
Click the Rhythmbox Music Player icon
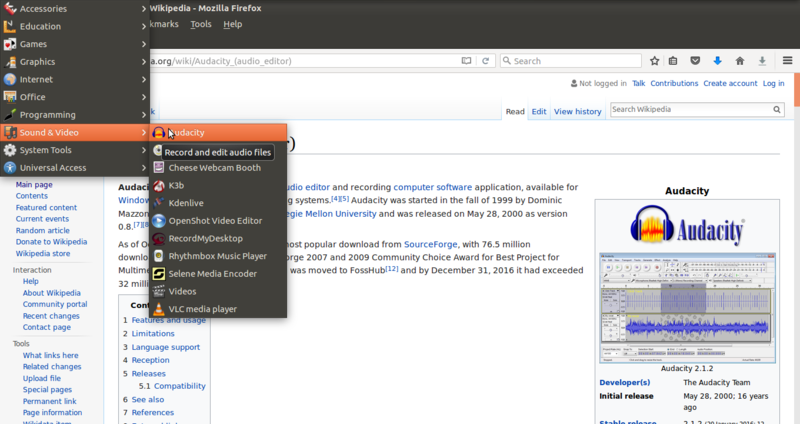coord(159,256)
